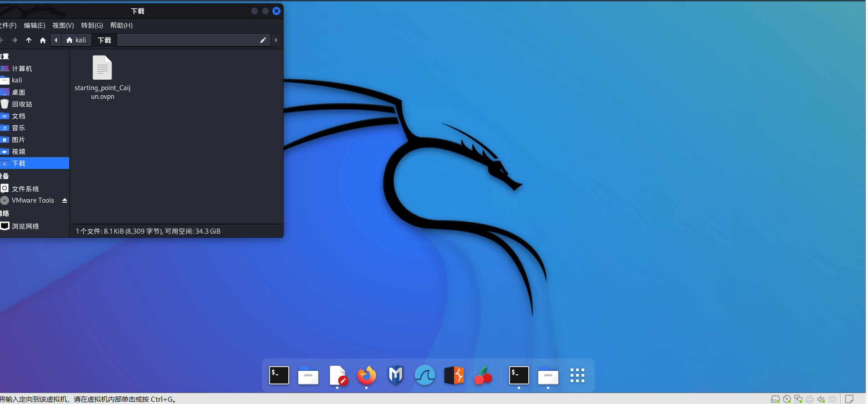Screen dimensions: 868x404
Task: Click the starting_point_Caijun.ovpn file name
Action: coord(102,92)
